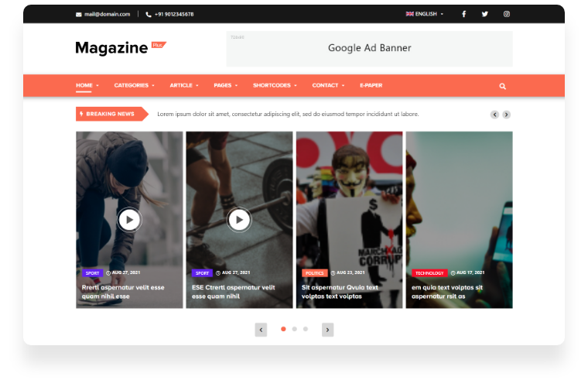This screenshot has height=387, width=588.
Task: Click the POLITICS category tag
Action: point(315,273)
